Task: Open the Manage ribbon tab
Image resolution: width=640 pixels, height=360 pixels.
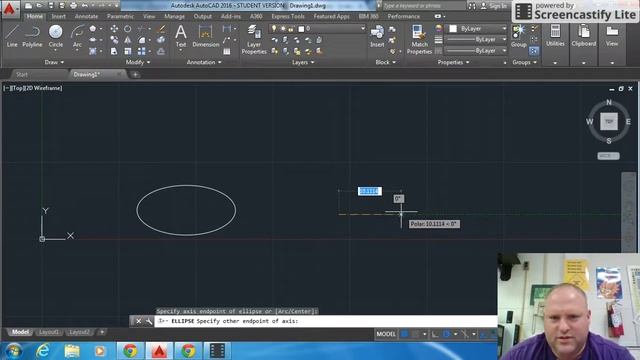Action: pyautogui.click(x=174, y=16)
